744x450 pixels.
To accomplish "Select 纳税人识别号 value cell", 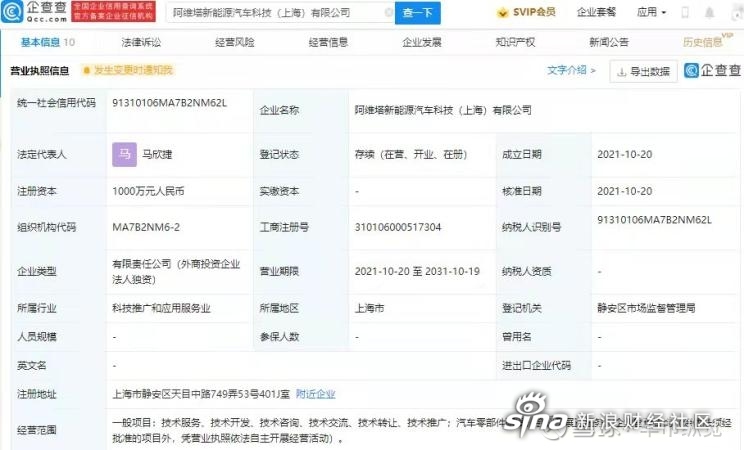I will click(654, 220).
